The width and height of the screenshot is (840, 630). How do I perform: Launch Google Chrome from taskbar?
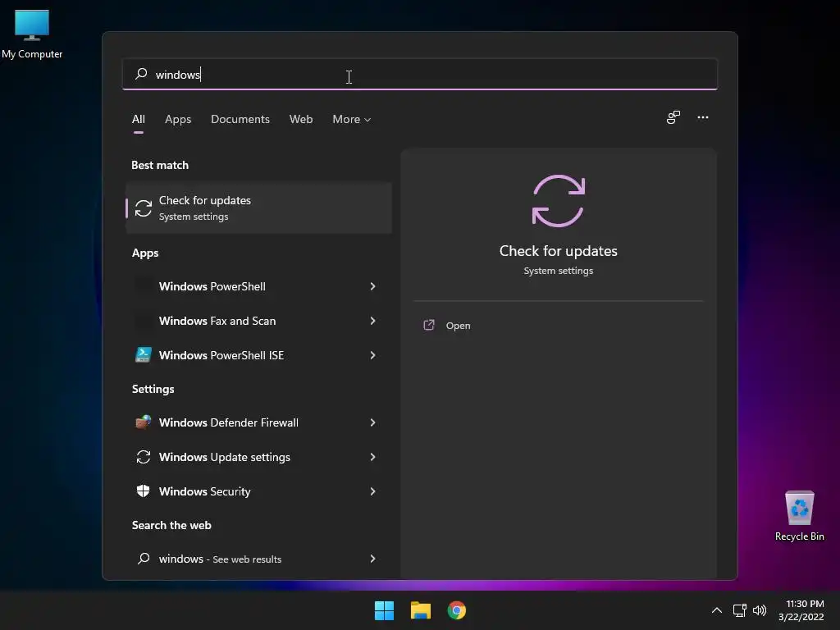pyautogui.click(x=456, y=610)
